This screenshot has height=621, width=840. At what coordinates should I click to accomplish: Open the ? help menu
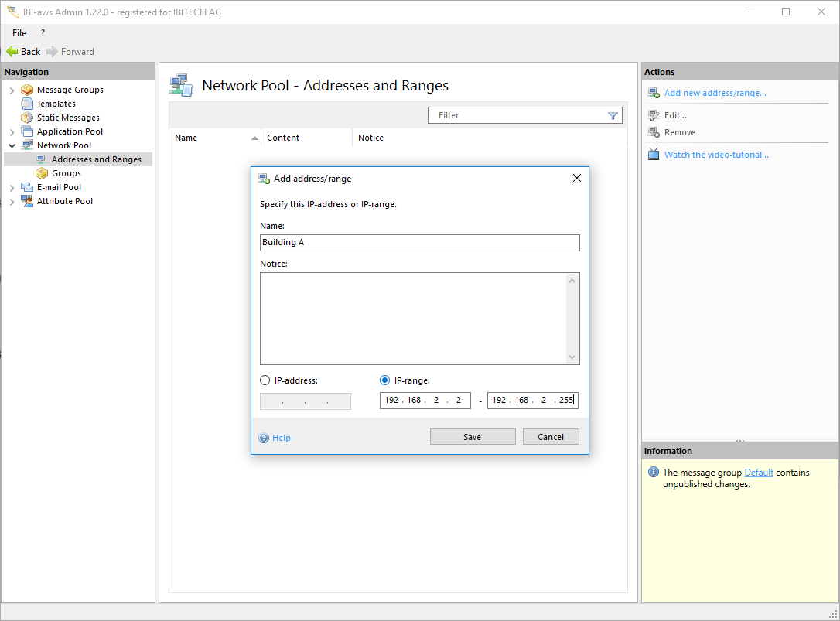coord(43,33)
